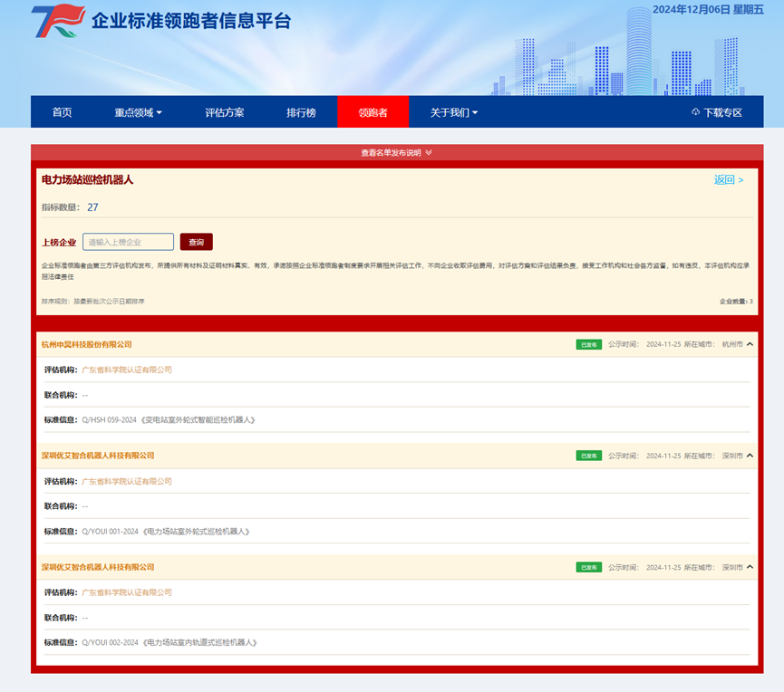
Task: Click the 返回 > link
Action: tap(728, 180)
